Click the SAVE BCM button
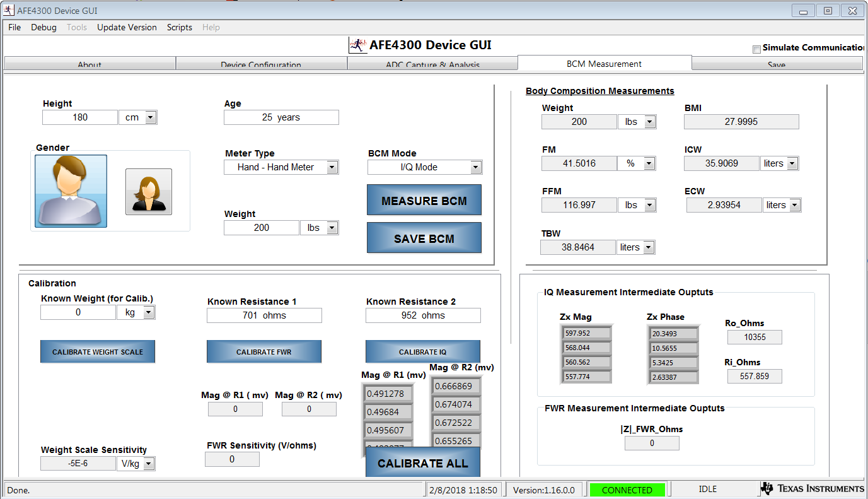 tap(424, 238)
